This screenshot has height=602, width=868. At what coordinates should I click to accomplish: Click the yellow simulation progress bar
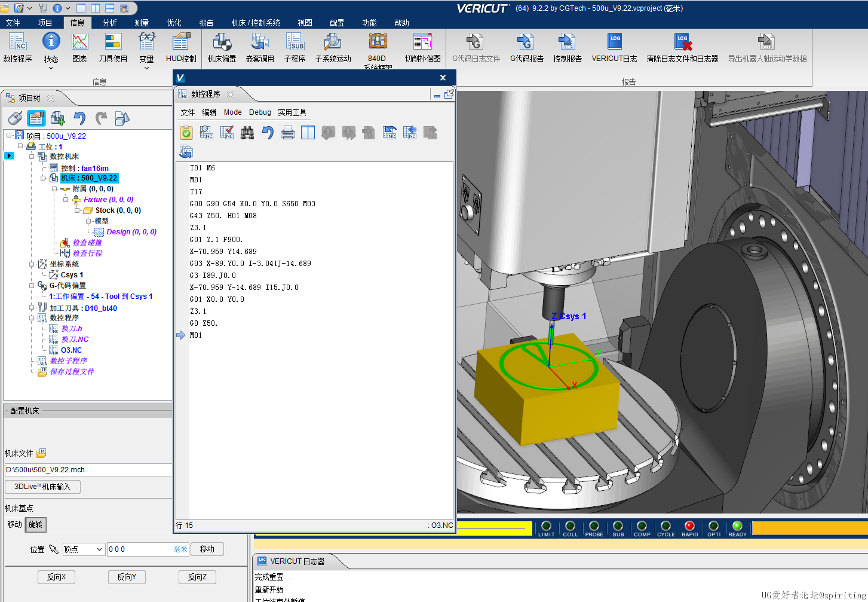tap(493, 528)
